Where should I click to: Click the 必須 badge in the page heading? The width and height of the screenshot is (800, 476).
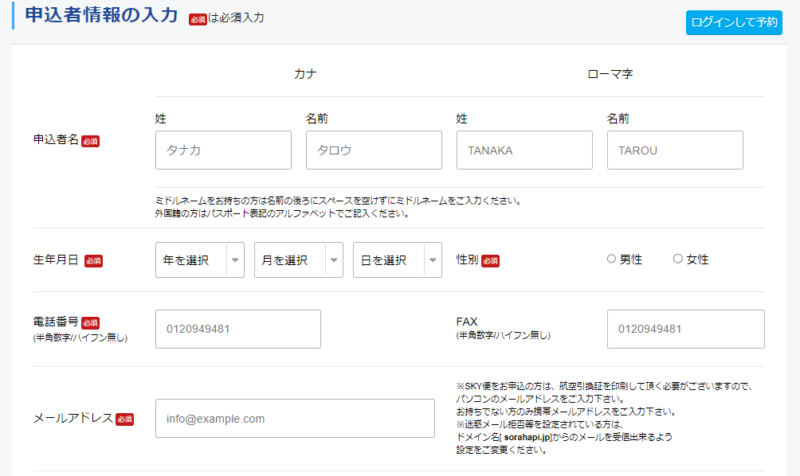click(198, 19)
